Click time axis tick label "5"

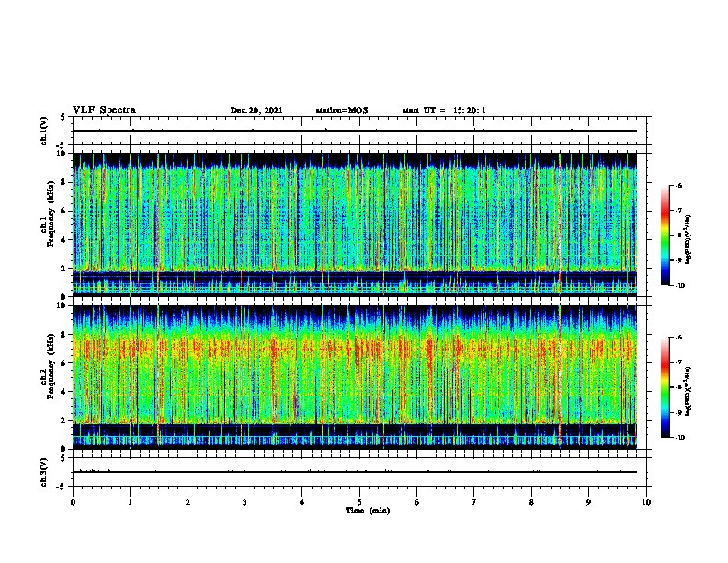pos(359,502)
